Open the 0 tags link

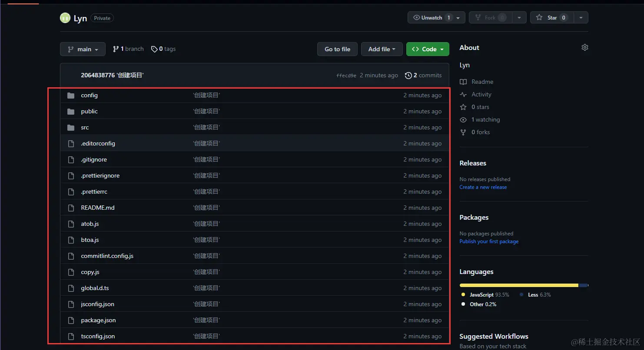coord(163,49)
